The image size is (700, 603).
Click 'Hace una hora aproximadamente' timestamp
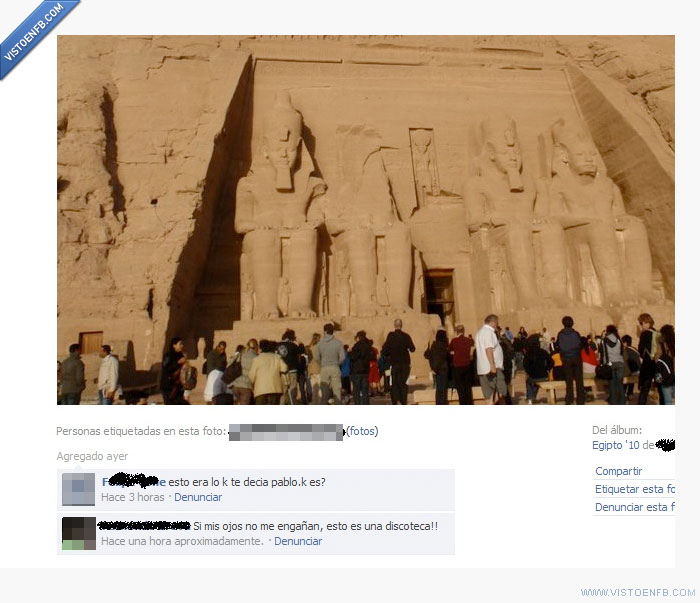(x=182, y=541)
